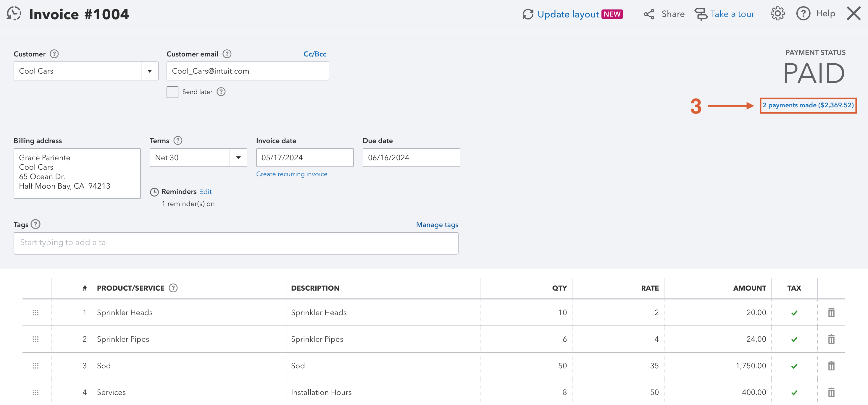Enable the Send later checkbox

(x=172, y=92)
